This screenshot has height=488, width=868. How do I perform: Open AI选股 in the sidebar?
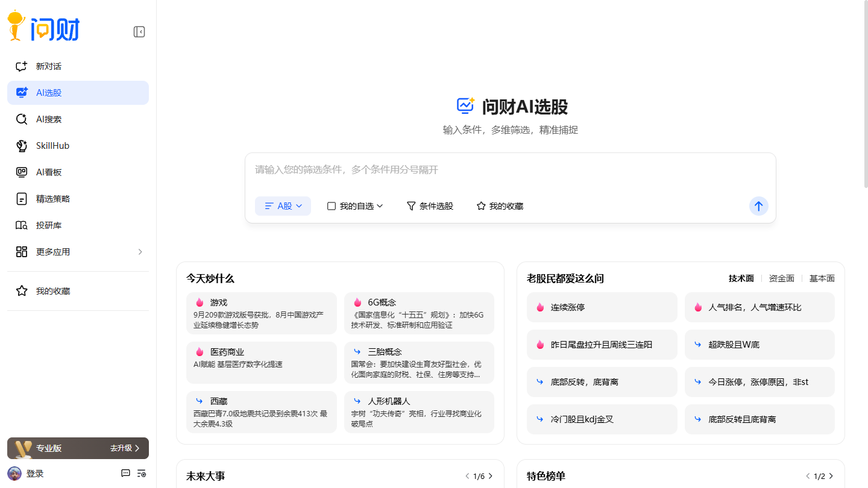[78, 93]
